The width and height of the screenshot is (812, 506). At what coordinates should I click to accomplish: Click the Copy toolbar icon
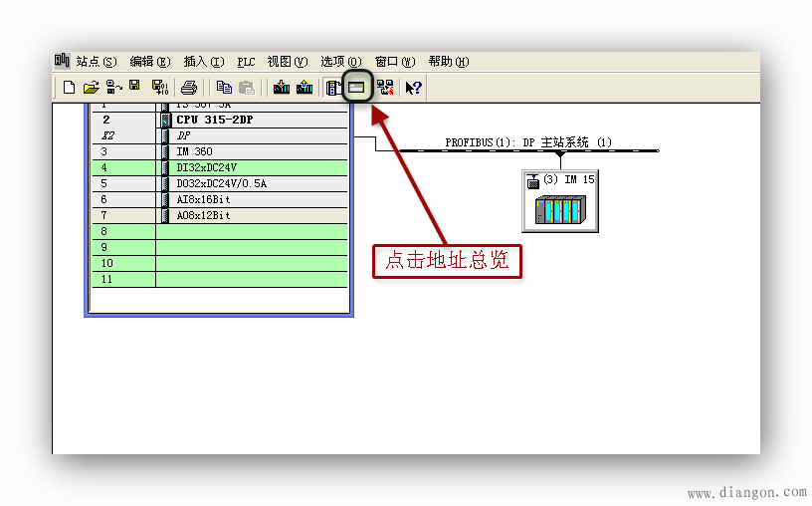tap(224, 88)
